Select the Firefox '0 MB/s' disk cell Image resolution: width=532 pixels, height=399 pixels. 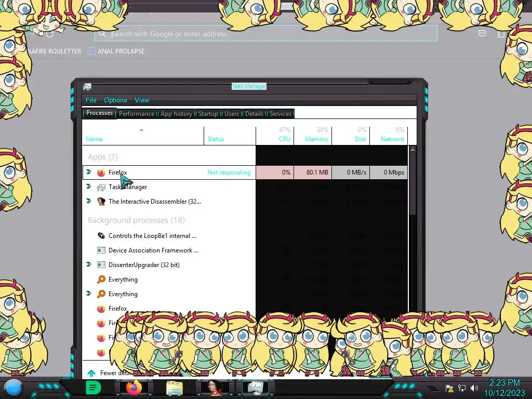[x=351, y=172]
